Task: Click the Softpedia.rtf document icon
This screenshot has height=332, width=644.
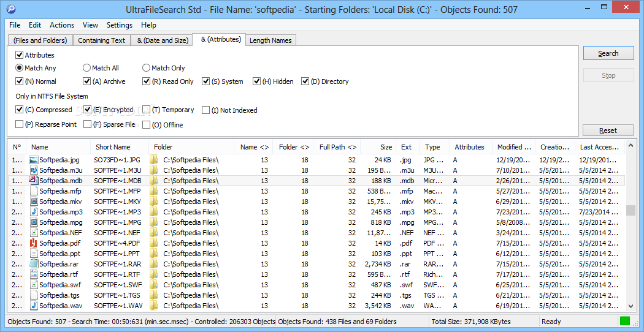Action: click(x=34, y=274)
